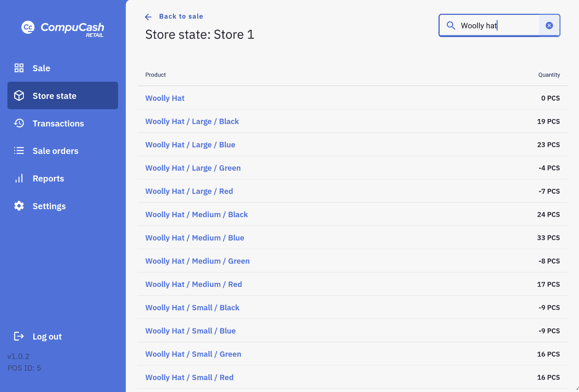Click the search magnifier icon
The height and width of the screenshot is (392, 579).
pos(451,25)
